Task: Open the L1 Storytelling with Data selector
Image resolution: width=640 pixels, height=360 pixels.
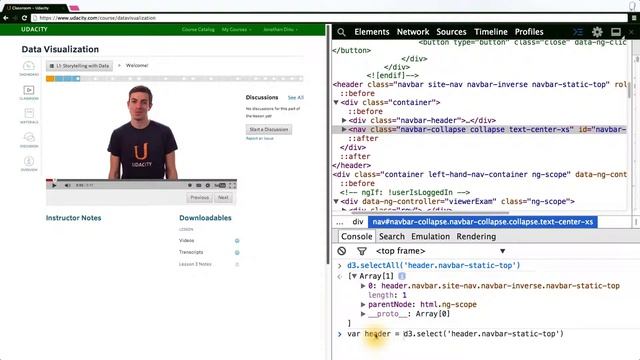Action: pos(79,66)
